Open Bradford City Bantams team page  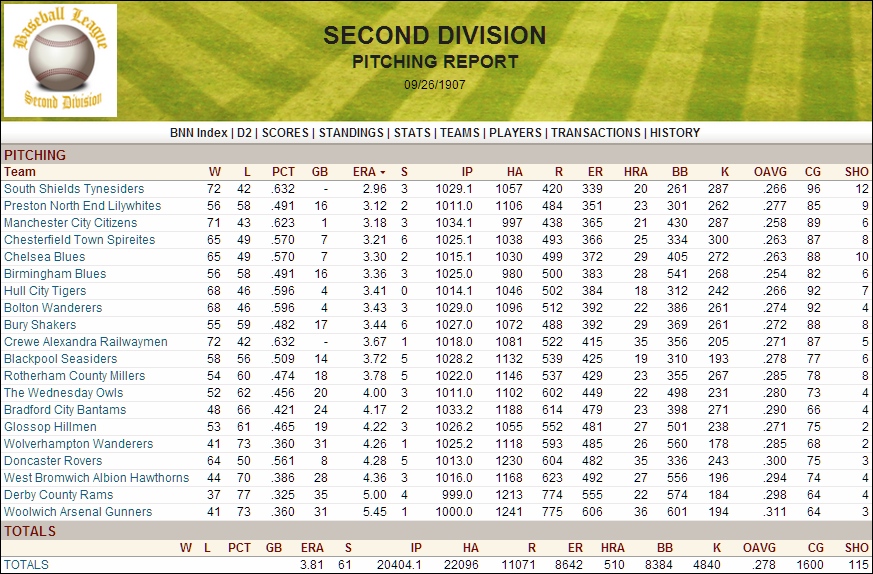coord(65,410)
